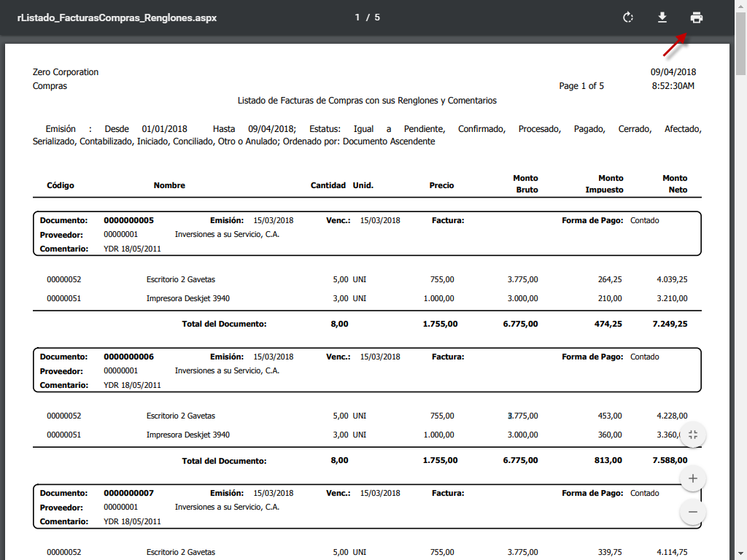Click document number 0000000007
Viewport: 747px width, 560px height.
point(128,493)
